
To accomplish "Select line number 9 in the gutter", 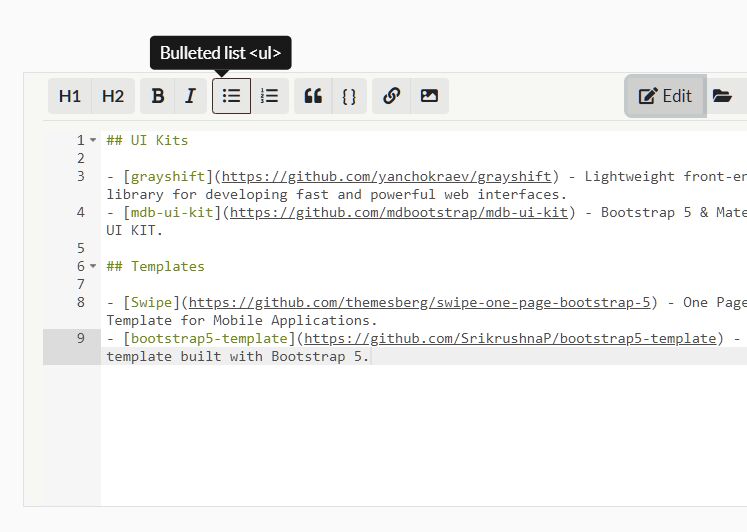I will (x=80, y=338).
